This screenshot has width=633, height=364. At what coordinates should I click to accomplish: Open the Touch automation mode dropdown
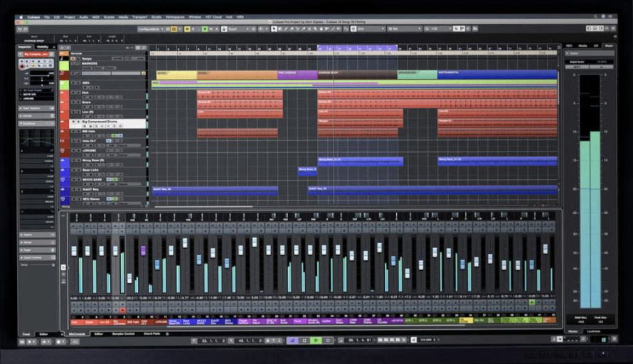click(239, 29)
